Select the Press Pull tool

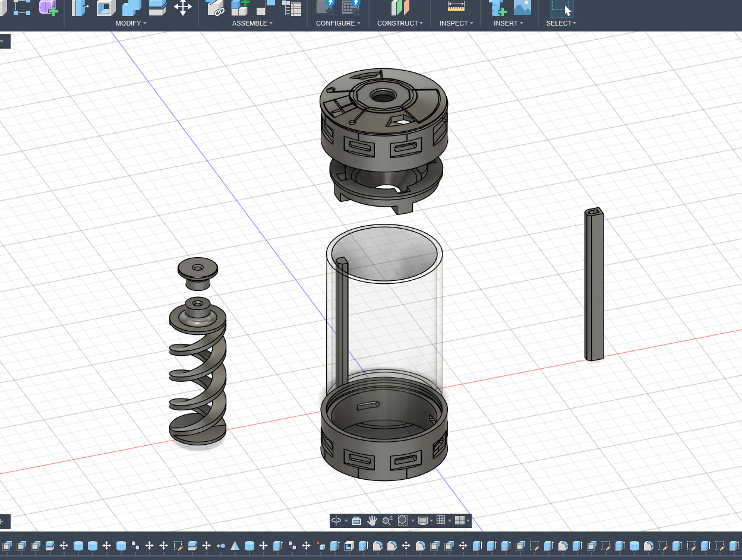pos(80,8)
